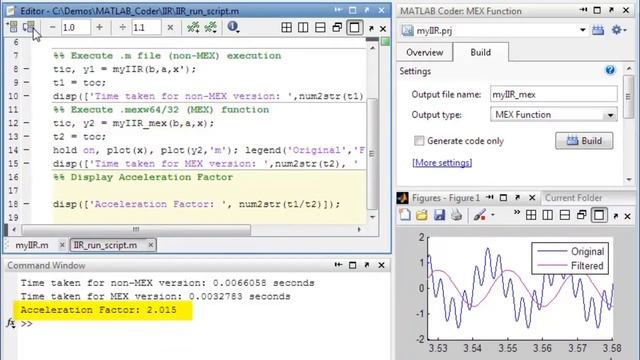Set breakpoint dash on line 8

27,69
